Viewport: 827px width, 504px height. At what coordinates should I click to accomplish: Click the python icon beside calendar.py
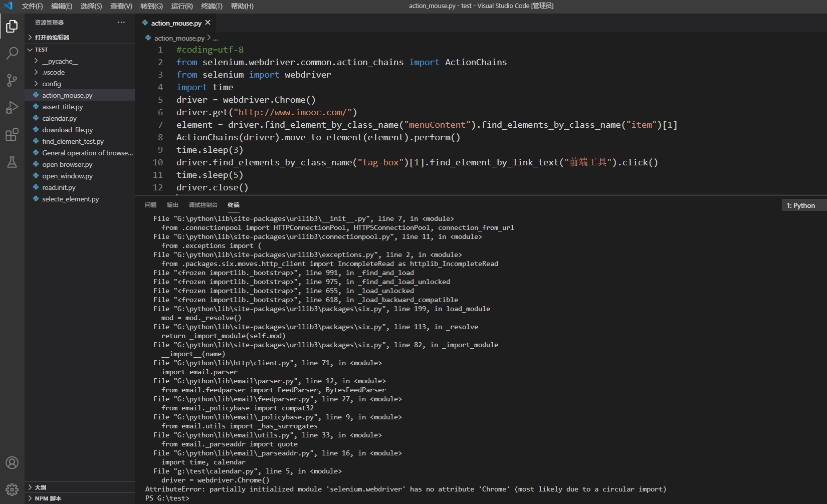point(36,118)
